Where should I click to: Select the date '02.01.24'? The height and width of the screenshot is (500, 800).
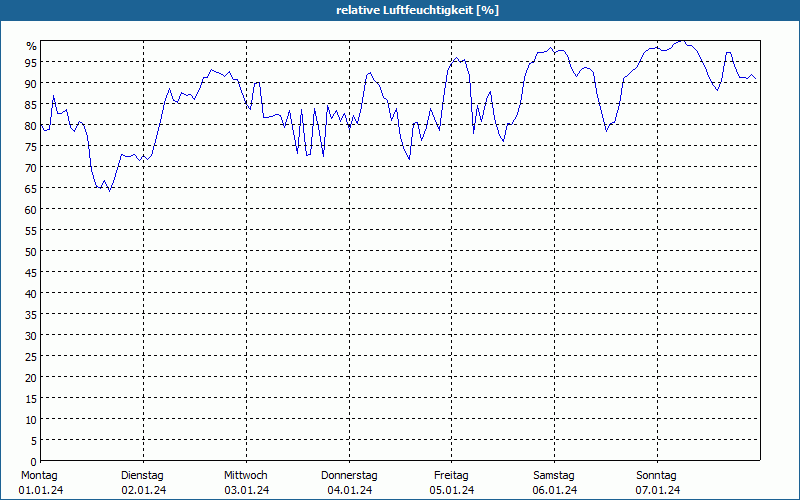(x=143, y=490)
